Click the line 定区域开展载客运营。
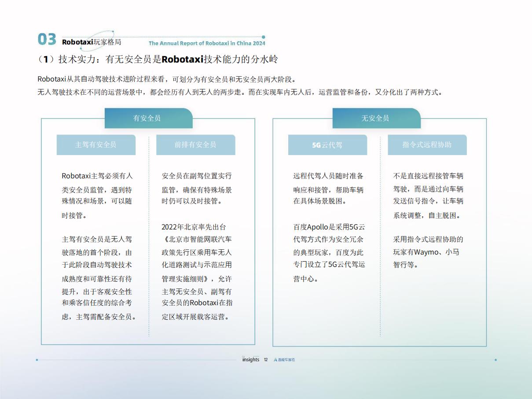Image resolution: width=532 pixels, height=399 pixels. point(195,317)
